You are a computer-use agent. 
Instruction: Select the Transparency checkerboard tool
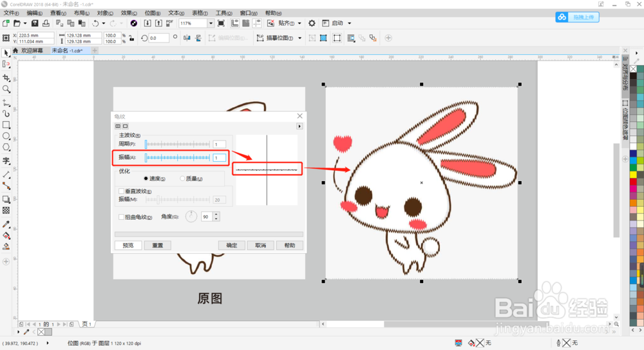[x=6, y=211]
